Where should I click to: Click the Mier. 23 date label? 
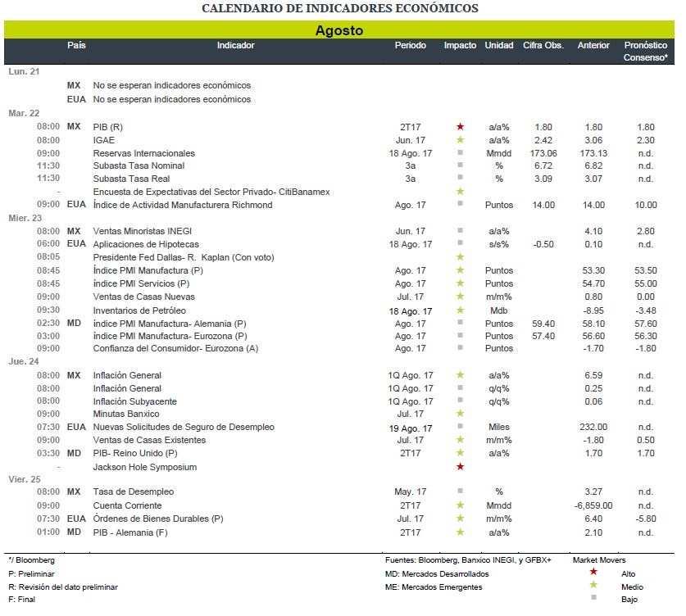[x=25, y=218]
